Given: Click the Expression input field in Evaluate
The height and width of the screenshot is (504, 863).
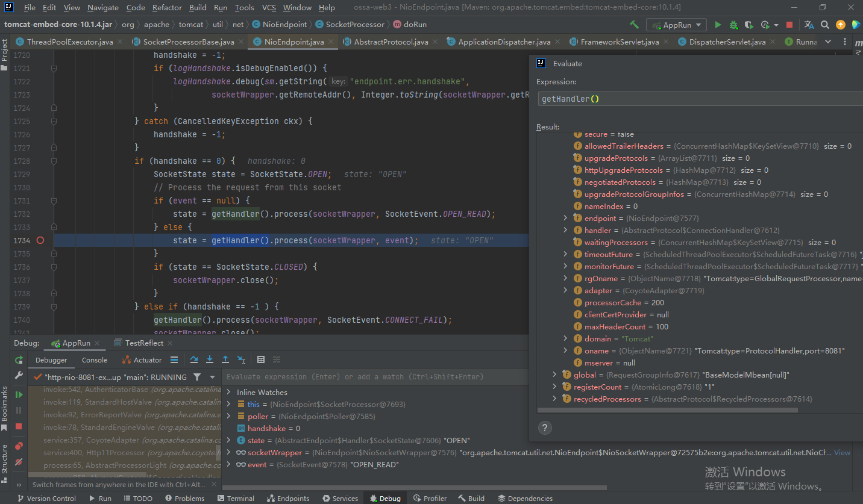Looking at the screenshot, I should (x=699, y=99).
